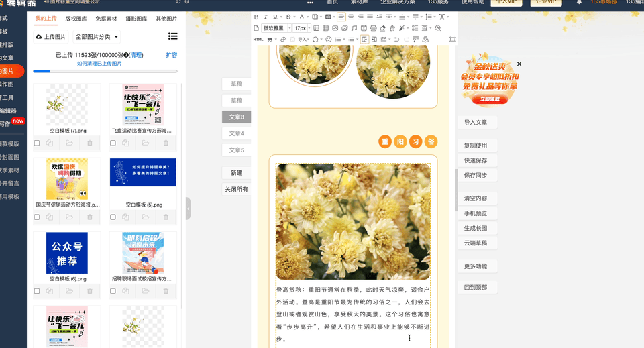Close the 金秋送爽 promotion banner
The height and width of the screenshot is (348, 644).
click(519, 64)
